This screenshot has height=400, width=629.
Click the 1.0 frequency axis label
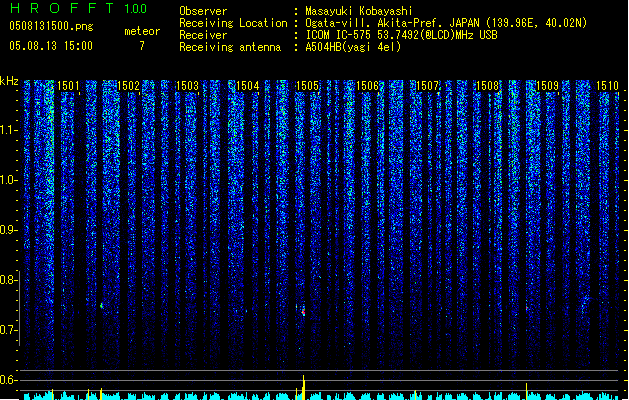[8, 180]
